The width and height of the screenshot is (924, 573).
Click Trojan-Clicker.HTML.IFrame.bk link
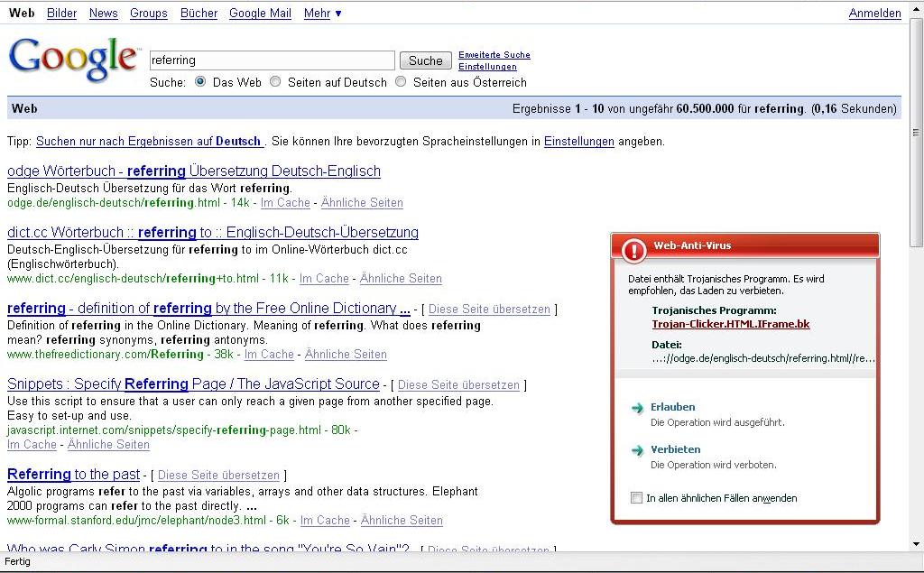[x=731, y=324]
